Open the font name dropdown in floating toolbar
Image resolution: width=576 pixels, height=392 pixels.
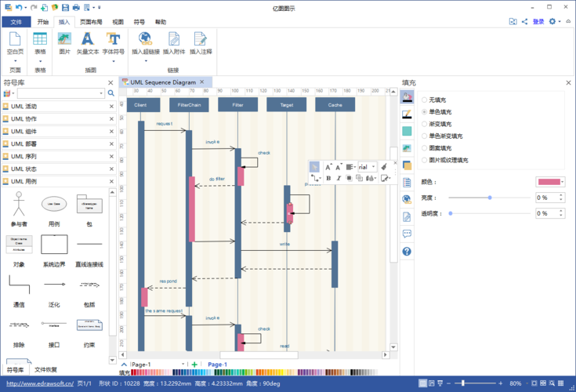[373, 166]
